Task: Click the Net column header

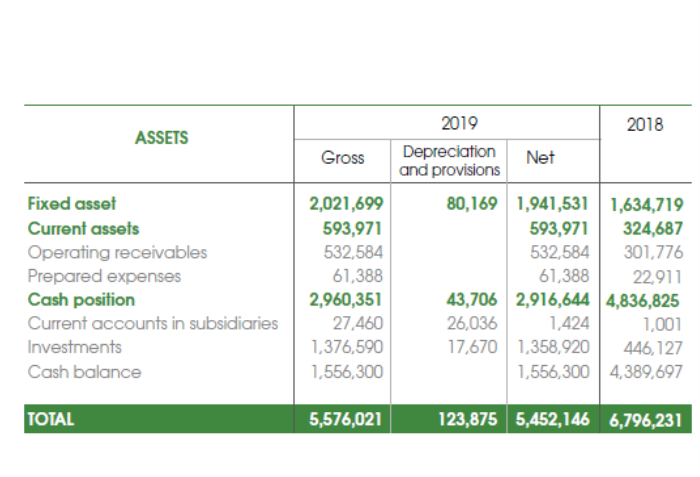Action: [x=540, y=158]
